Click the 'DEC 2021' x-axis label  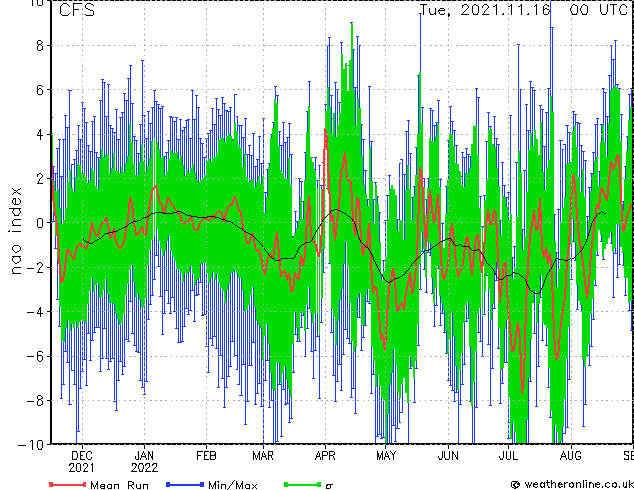click(82, 462)
